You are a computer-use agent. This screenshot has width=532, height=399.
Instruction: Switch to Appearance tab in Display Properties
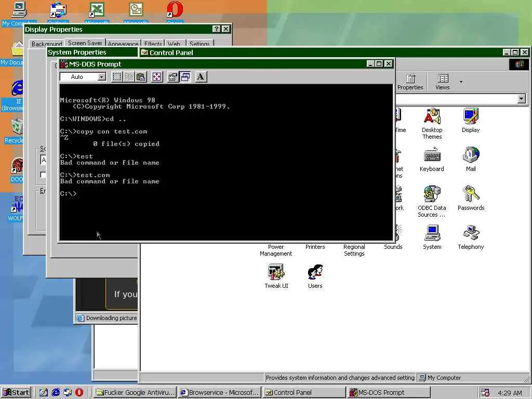tap(123, 44)
